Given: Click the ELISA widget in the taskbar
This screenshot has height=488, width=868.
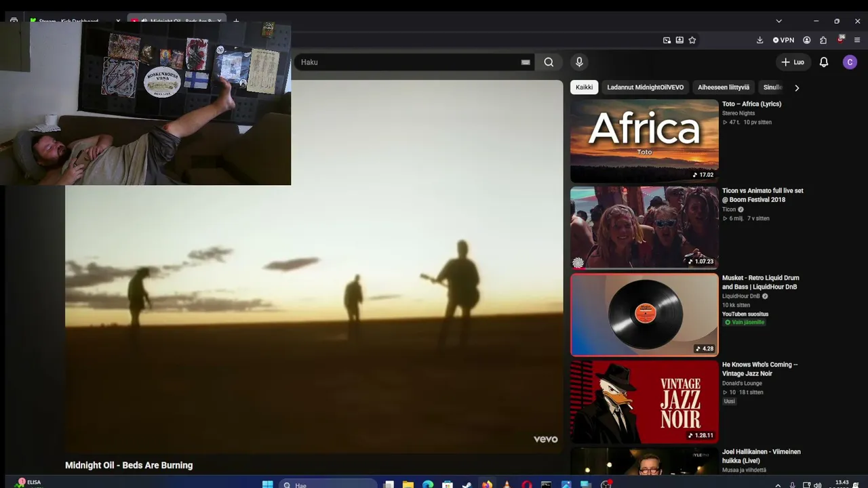Looking at the screenshot, I should click(x=28, y=483).
